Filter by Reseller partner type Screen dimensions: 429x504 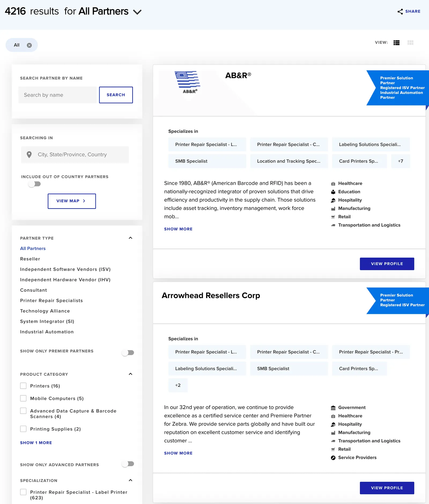coord(30,259)
